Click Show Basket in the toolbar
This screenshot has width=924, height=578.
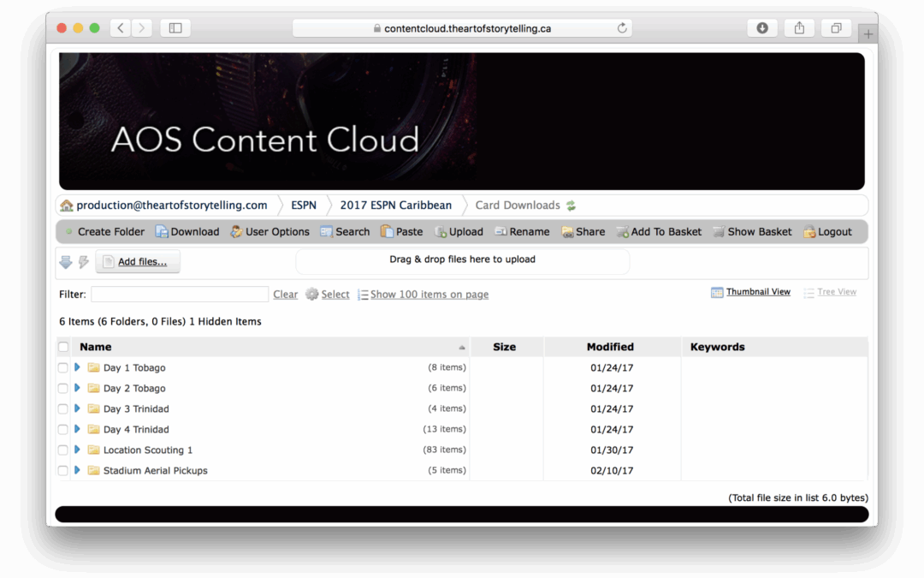tap(753, 232)
